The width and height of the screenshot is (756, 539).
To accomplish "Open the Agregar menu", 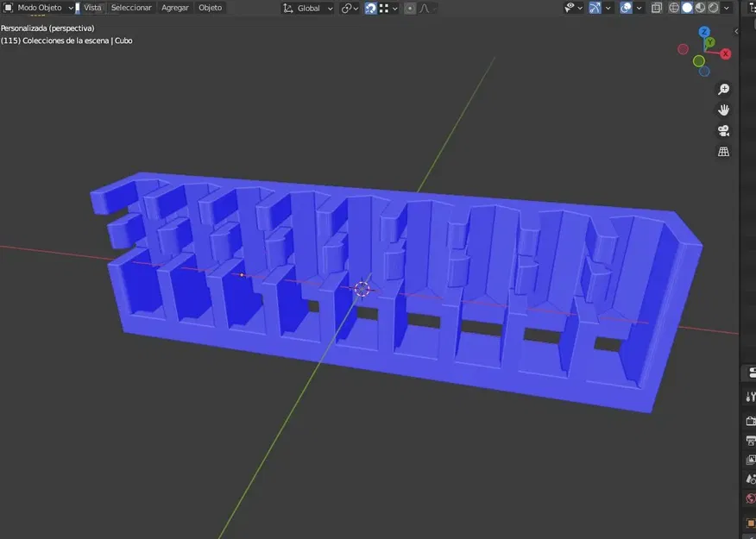I will click(x=175, y=8).
